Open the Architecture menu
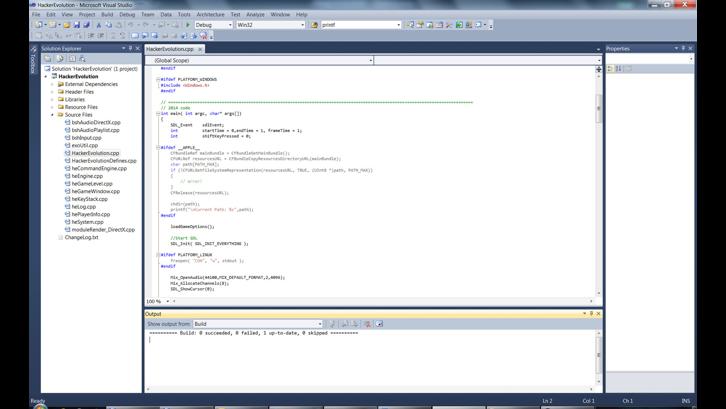 pos(210,14)
